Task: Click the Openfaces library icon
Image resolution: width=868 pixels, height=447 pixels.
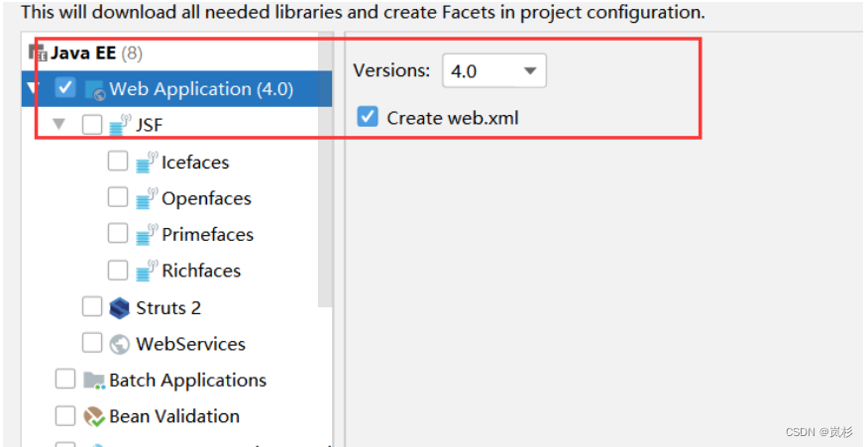Action: coord(147,198)
